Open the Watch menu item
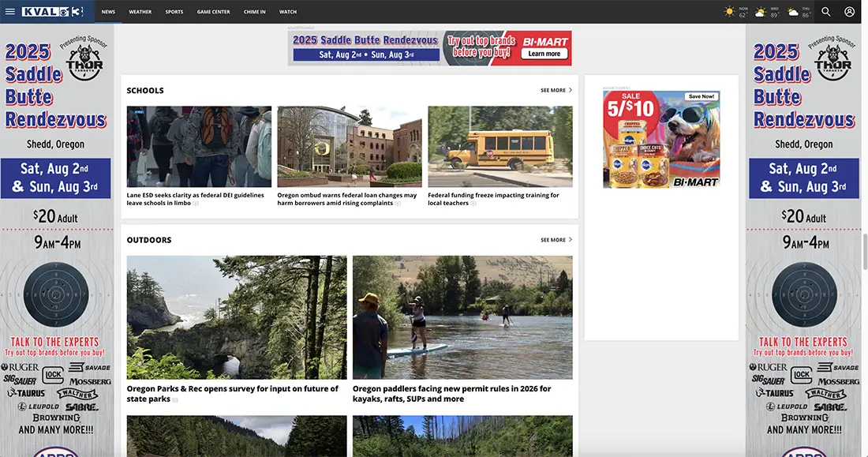 (x=288, y=12)
